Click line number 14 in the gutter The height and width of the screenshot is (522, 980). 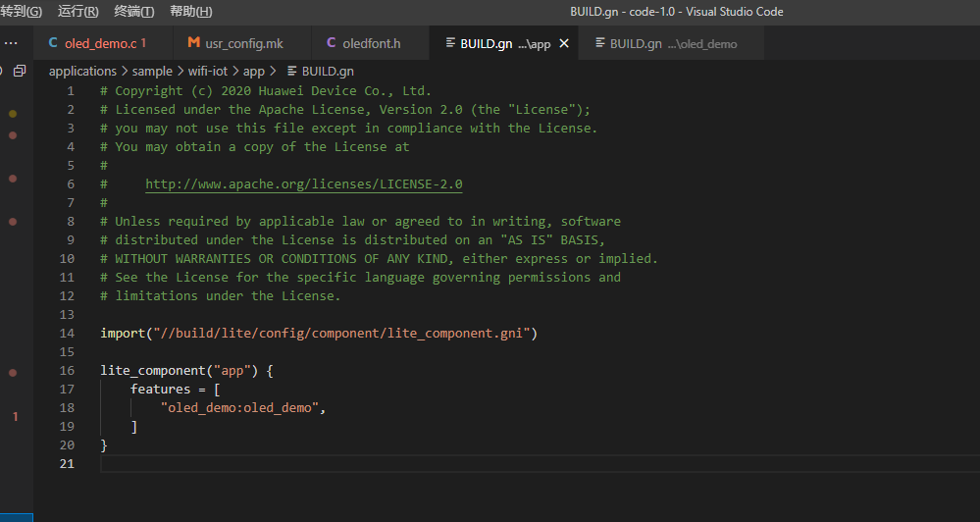click(67, 334)
